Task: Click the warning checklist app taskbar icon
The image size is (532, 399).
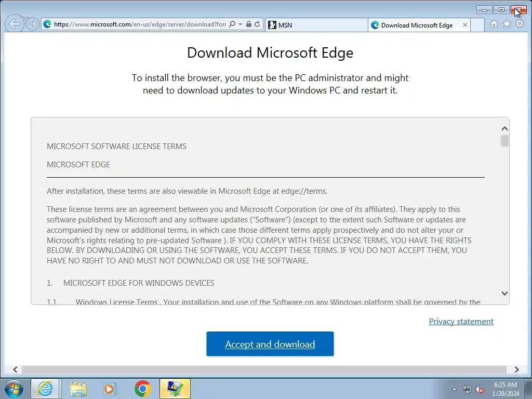Action: [175, 389]
